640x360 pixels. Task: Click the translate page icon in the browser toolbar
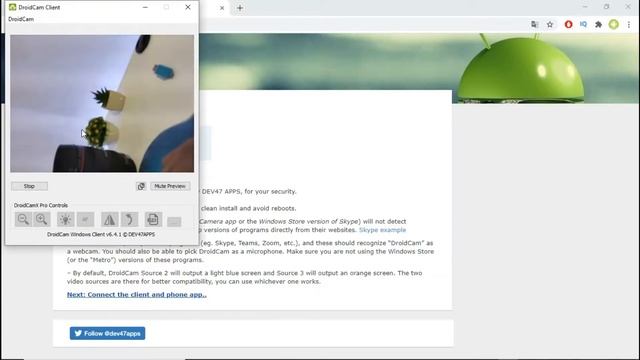535,24
